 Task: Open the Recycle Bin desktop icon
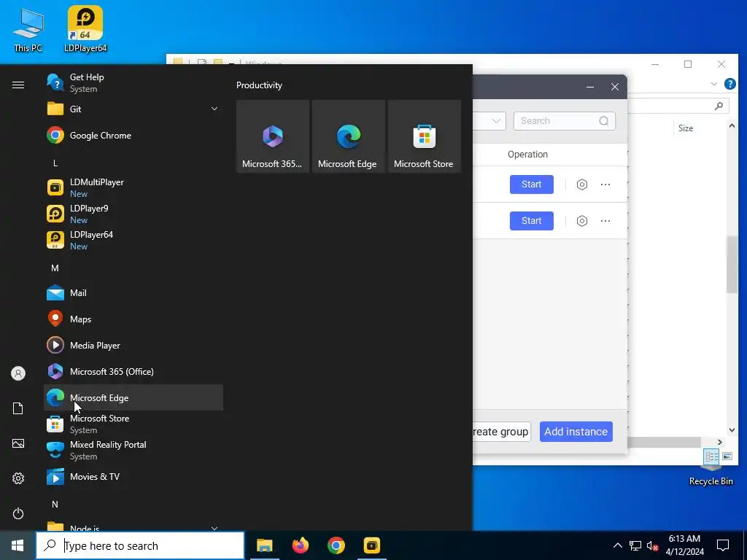[x=711, y=476]
